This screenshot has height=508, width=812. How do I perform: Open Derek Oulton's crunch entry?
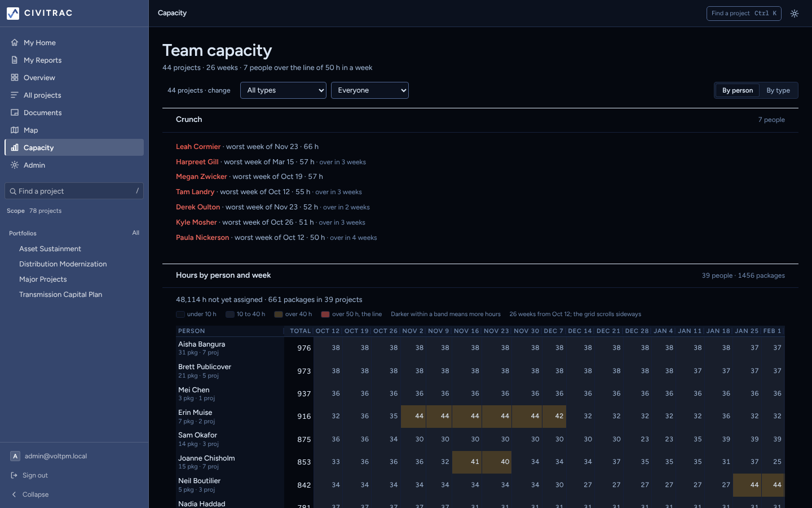pyautogui.click(x=198, y=207)
